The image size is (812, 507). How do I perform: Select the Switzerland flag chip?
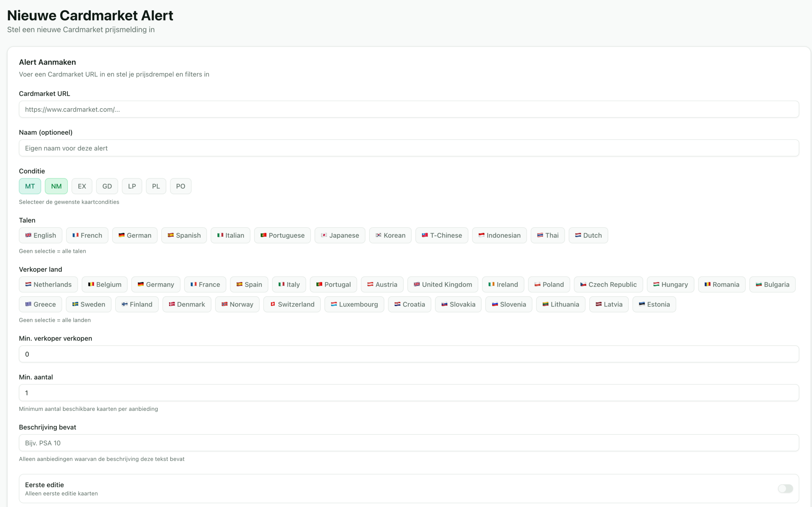click(x=291, y=304)
